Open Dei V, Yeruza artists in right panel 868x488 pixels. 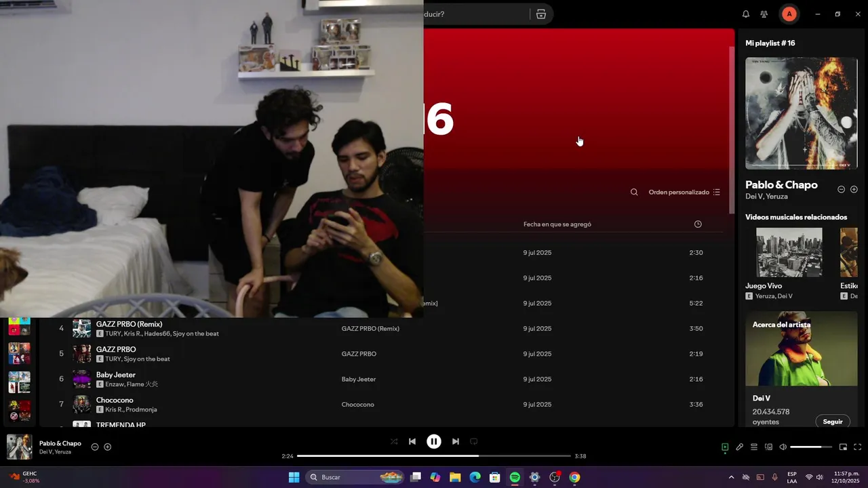[766, 197]
